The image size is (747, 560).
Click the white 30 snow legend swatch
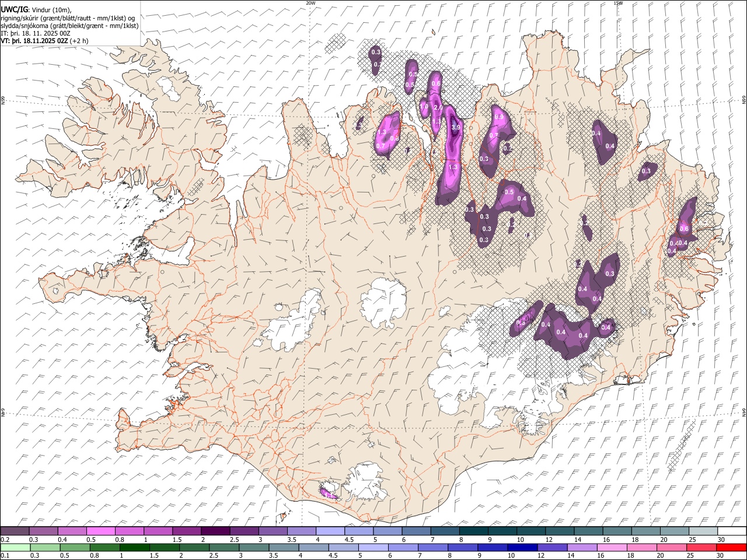point(732,531)
